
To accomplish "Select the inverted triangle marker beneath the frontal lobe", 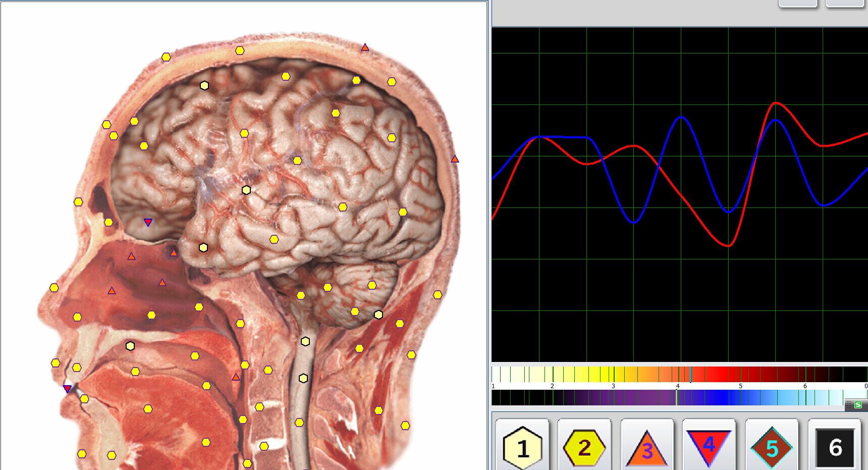I will 148,222.
